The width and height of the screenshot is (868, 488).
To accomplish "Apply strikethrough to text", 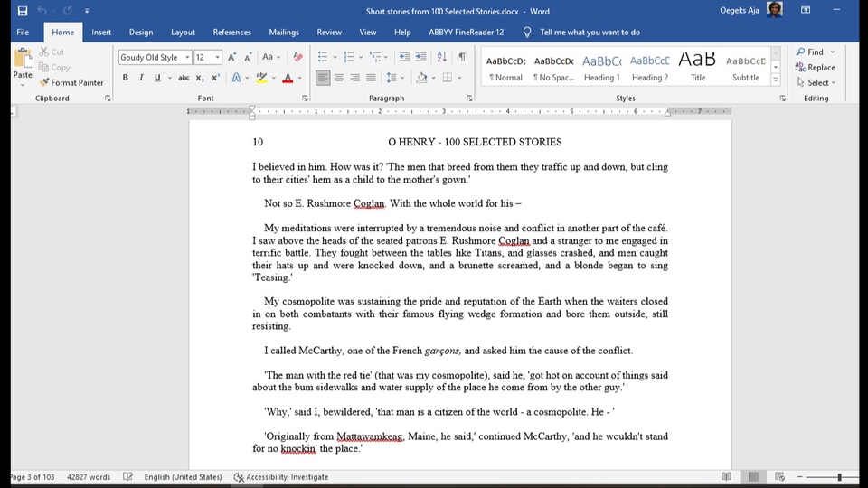I will pyautogui.click(x=184, y=78).
